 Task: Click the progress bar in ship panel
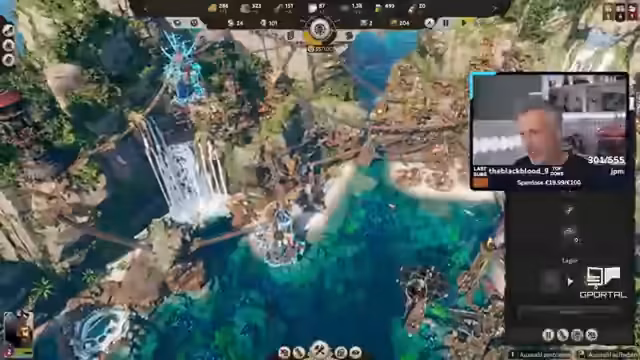[x=569, y=312]
